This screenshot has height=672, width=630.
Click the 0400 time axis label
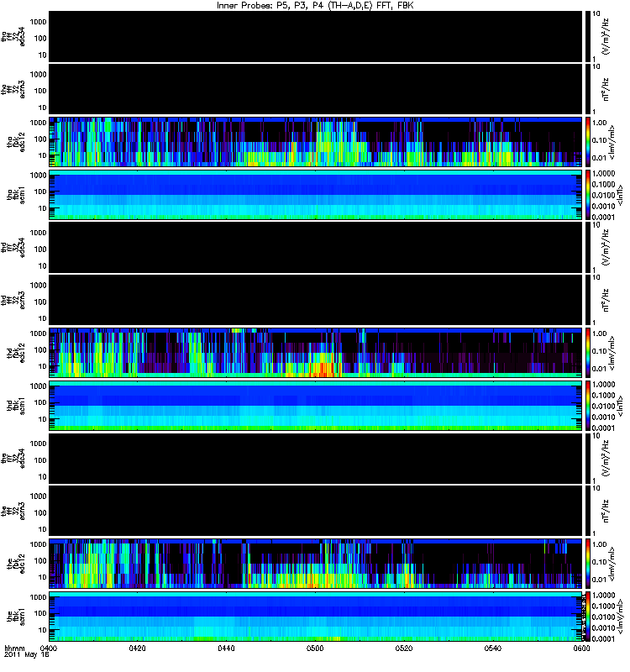click(49, 648)
